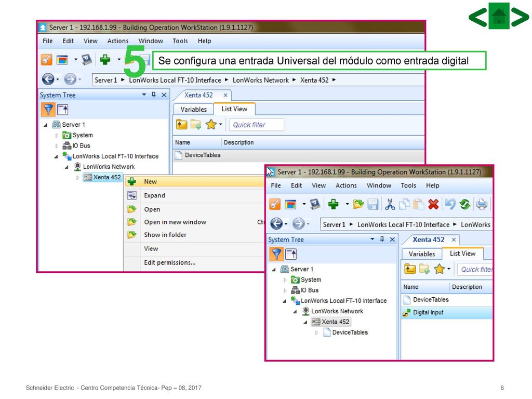Click the Save diskette icon in front window toolbar

click(x=373, y=204)
